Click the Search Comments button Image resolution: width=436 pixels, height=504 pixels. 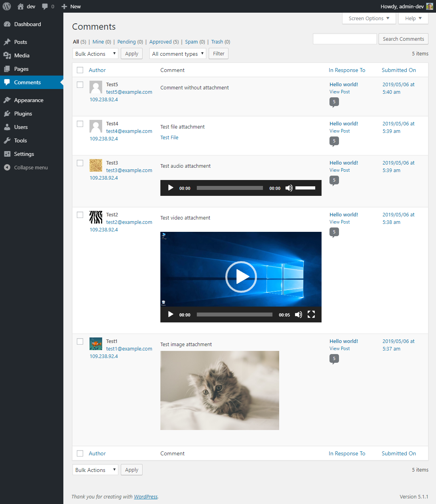tap(403, 39)
